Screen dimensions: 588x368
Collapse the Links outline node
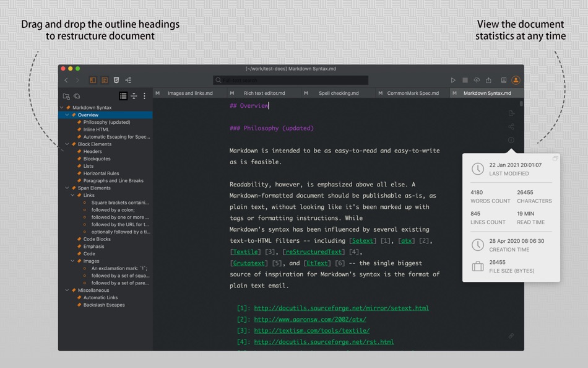click(x=72, y=195)
